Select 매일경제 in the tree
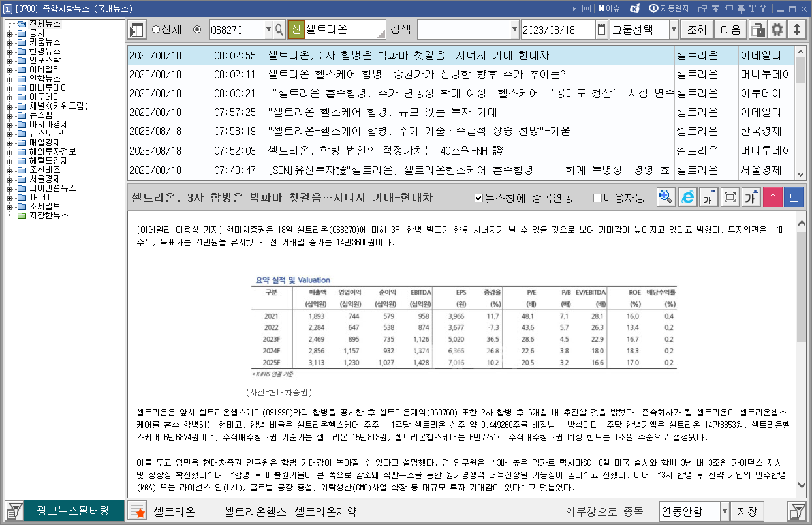The image size is (812, 525). [x=45, y=142]
